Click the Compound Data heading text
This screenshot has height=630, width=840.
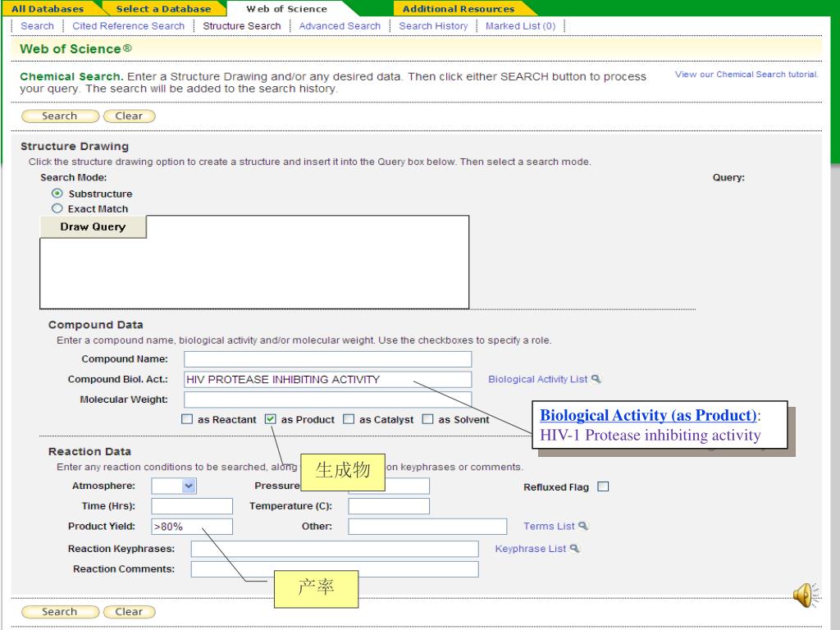pos(96,325)
